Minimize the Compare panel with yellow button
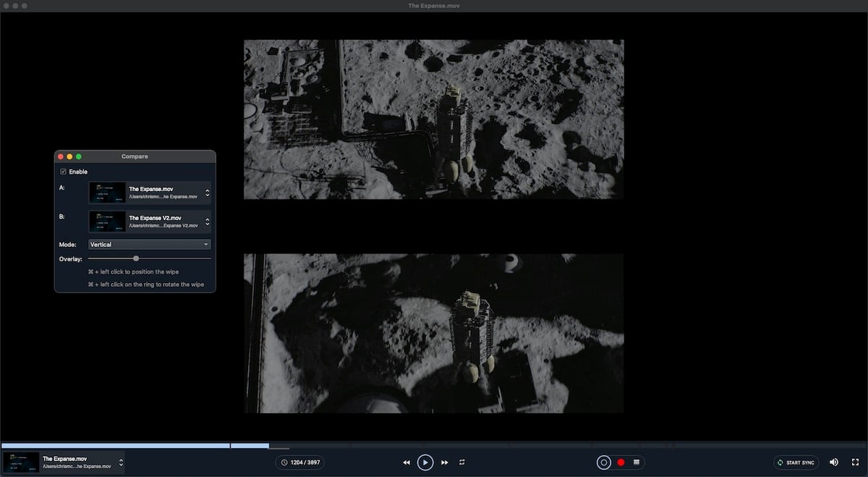Viewport: 868px width, 477px height. [70, 156]
